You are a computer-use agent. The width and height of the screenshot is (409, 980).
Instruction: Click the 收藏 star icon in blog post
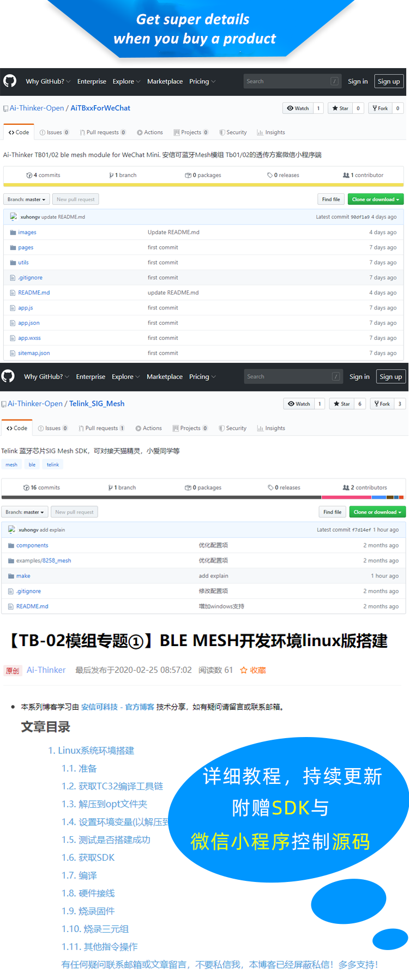tap(244, 670)
